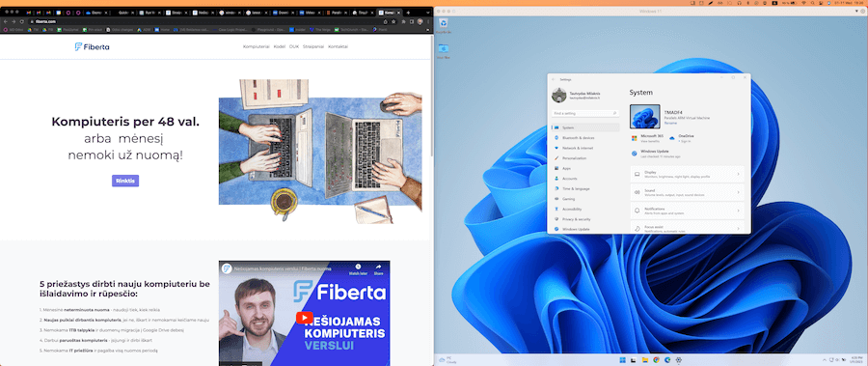The width and height of the screenshot is (868, 366).
Task: Open Privacy & security settings
Action: 585,219
